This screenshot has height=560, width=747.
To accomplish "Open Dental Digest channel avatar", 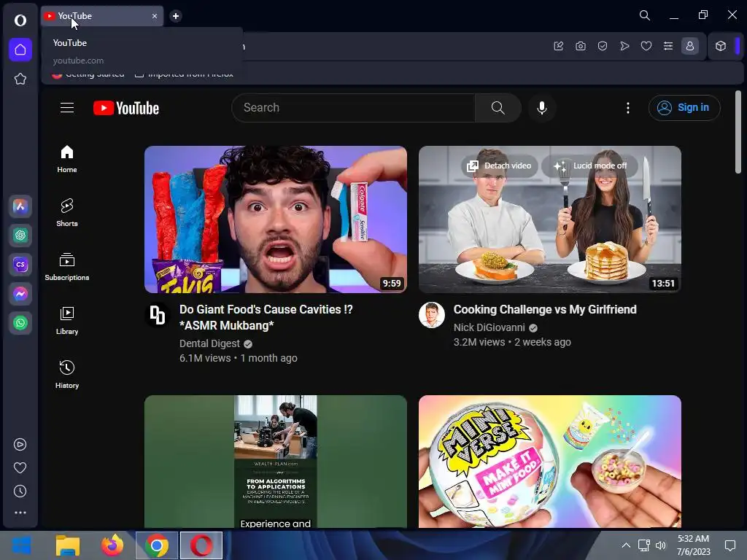I will coord(158,315).
